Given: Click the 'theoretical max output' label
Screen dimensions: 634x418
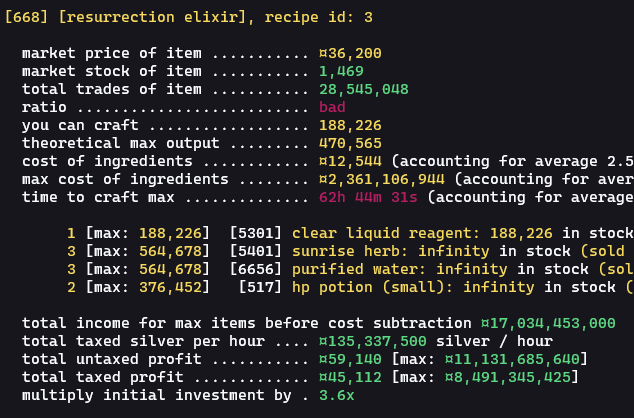Looking at the screenshot, I should [x=121, y=143].
